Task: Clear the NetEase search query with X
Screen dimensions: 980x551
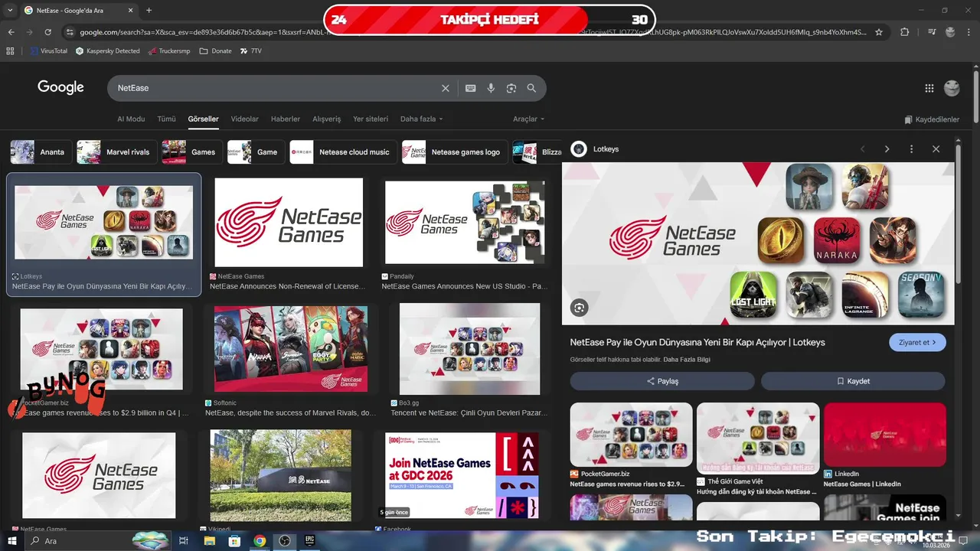Action: click(446, 88)
